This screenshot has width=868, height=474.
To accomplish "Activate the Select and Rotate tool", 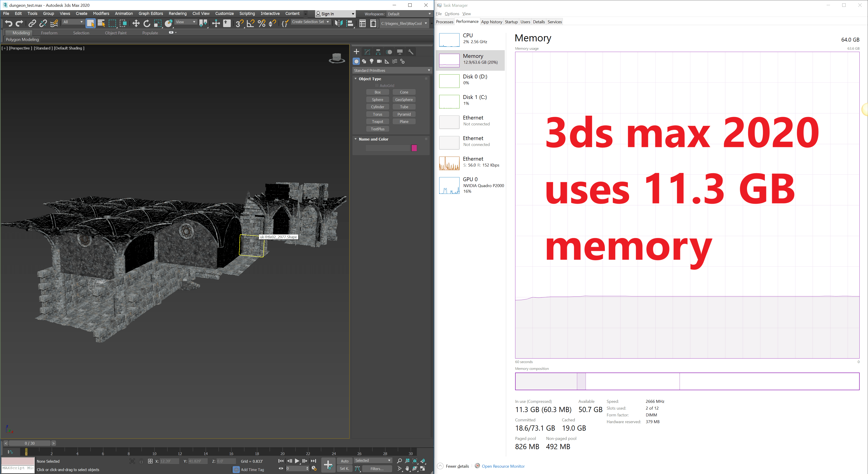I will click(x=147, y=23).
